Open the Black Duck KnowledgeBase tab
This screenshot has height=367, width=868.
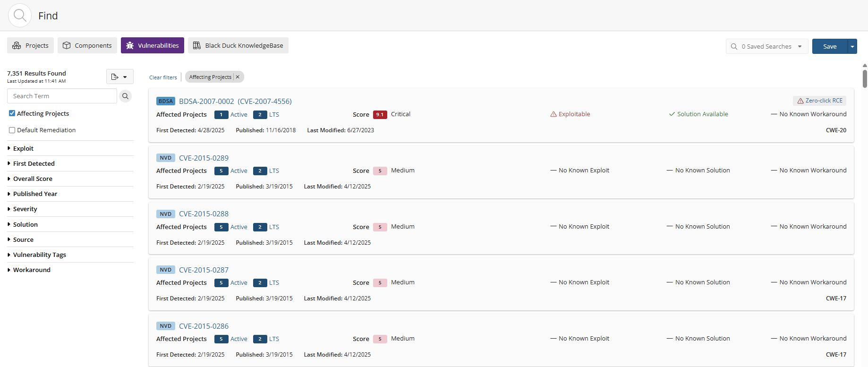point(238,45)
